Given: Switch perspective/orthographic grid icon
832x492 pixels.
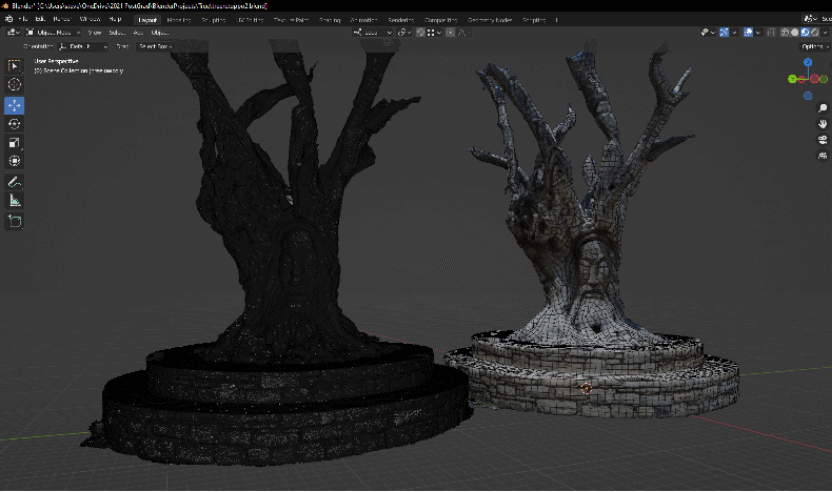Looking at the screenshot, I should pyautogui.click(x=822, y=156).
